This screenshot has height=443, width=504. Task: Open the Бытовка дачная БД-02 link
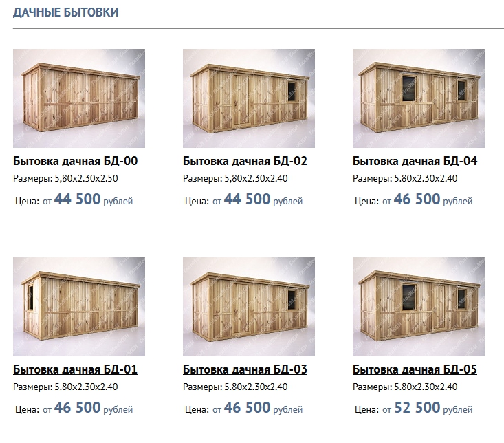(x=245, y=161)
